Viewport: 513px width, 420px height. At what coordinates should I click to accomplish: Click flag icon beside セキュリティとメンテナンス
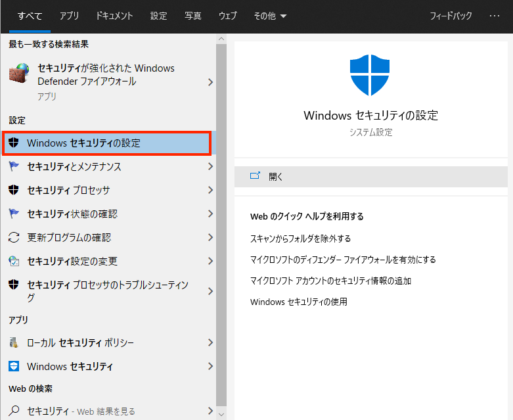click(14, 166)
